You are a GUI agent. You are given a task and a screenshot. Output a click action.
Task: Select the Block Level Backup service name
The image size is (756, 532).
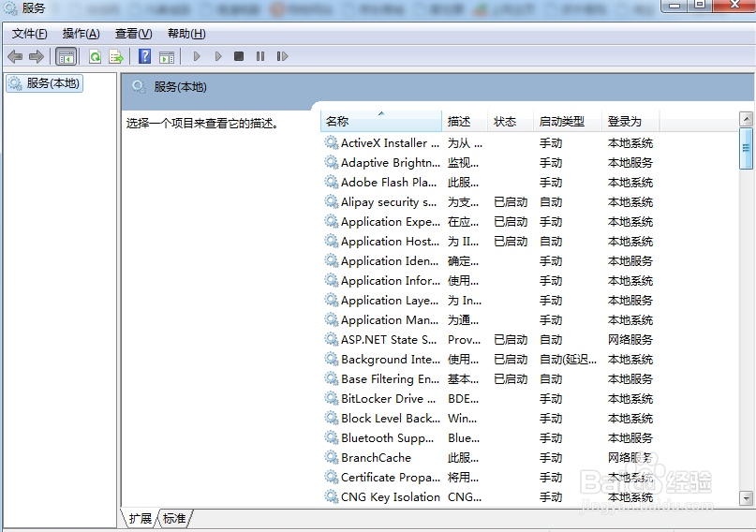click(x=391, y=419)
